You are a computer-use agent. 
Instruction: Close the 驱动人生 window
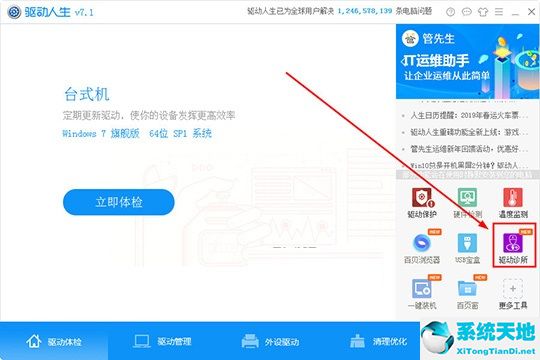pos(531,12)
